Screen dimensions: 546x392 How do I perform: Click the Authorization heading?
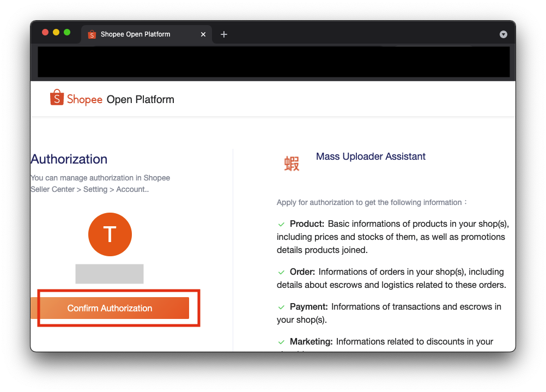pos(69,159)
